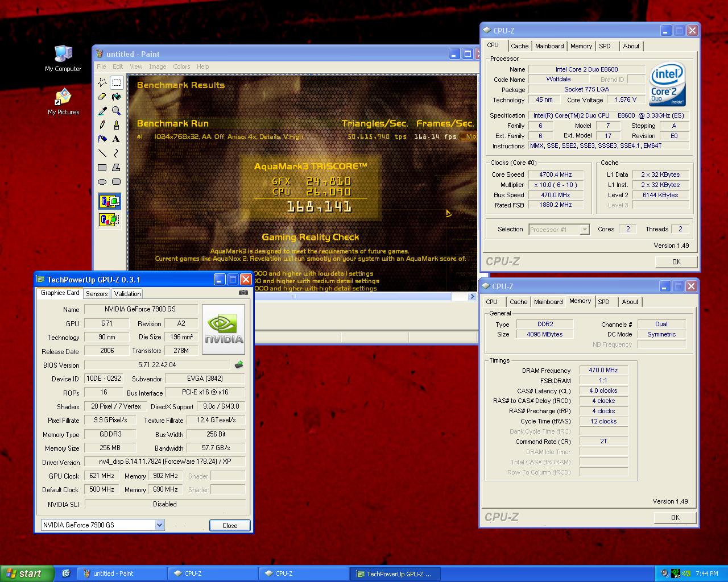Choose the Curve tool in Paint

click(117, 153)
